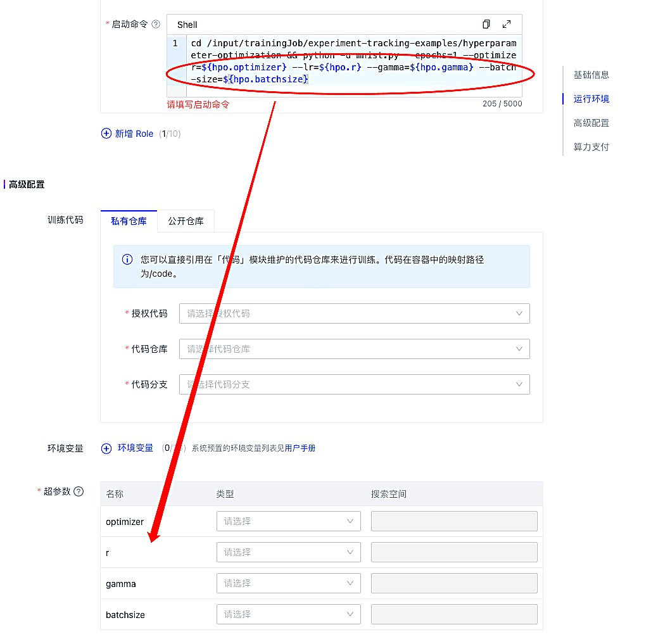Jump to 算力支付 section

point(591,147)
